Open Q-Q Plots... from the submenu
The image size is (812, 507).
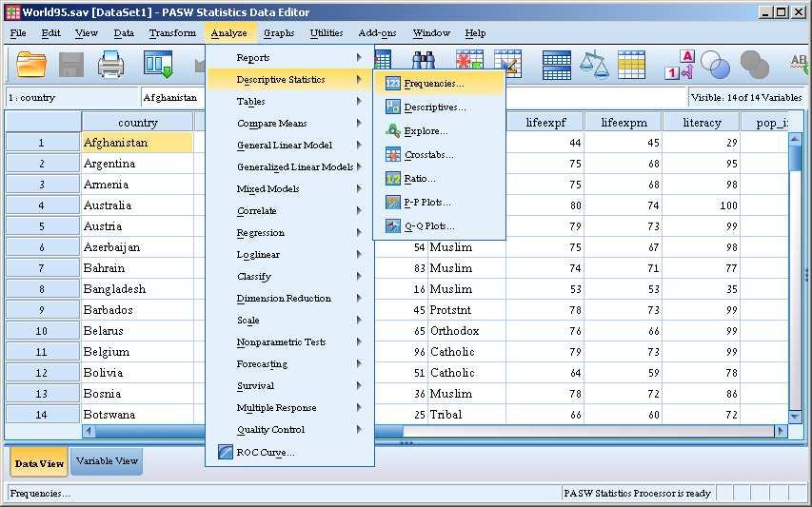[x=439, y=226]
